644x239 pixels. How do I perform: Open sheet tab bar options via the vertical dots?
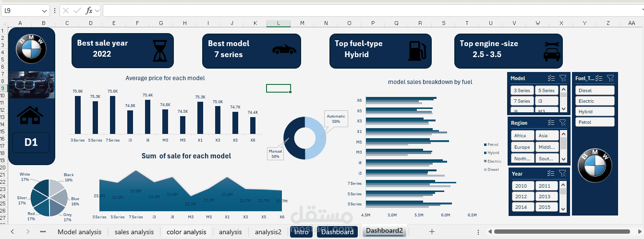(478, 232)
